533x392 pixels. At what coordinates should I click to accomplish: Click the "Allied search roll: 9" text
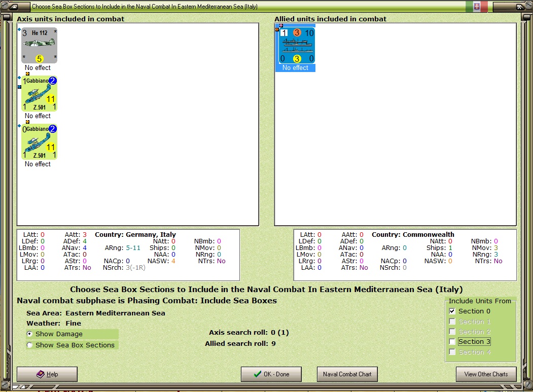(240, 344)
